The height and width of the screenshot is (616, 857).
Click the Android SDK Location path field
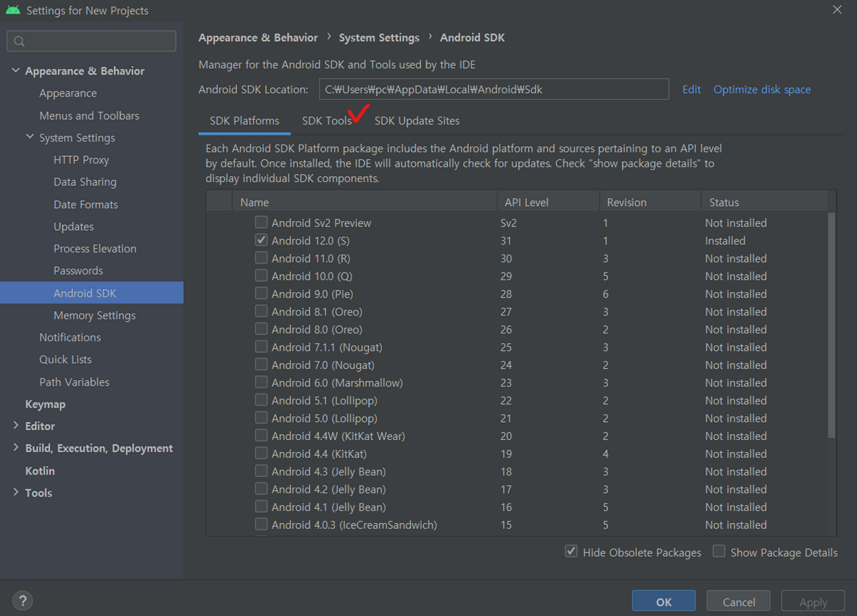tap(494, 89)
